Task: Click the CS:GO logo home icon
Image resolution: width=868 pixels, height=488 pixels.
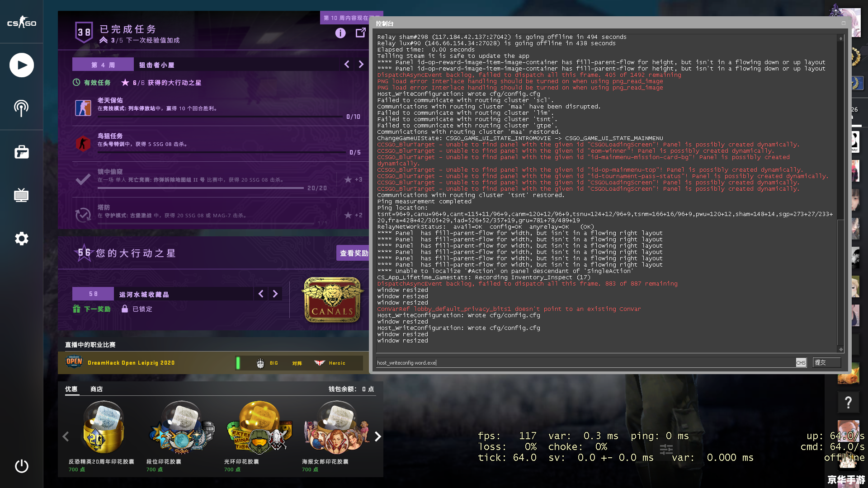Action: click(21, 22)
